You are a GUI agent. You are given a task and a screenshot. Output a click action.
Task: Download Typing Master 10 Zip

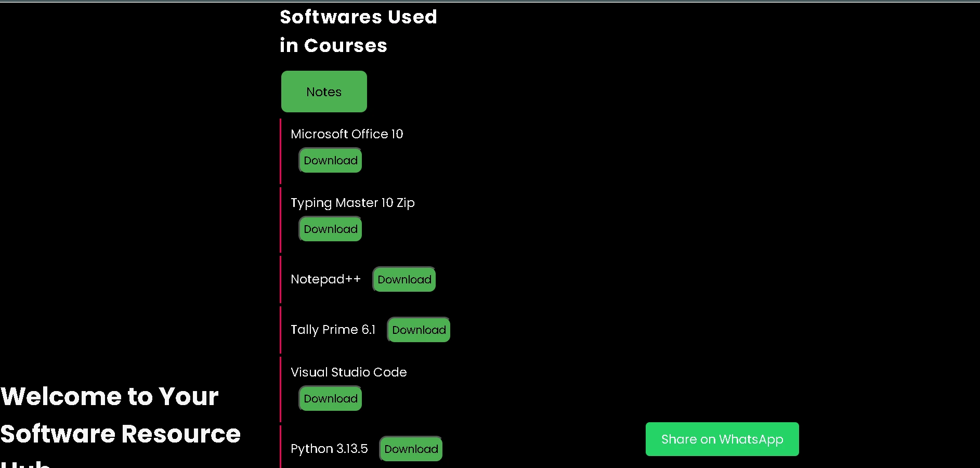330,229
